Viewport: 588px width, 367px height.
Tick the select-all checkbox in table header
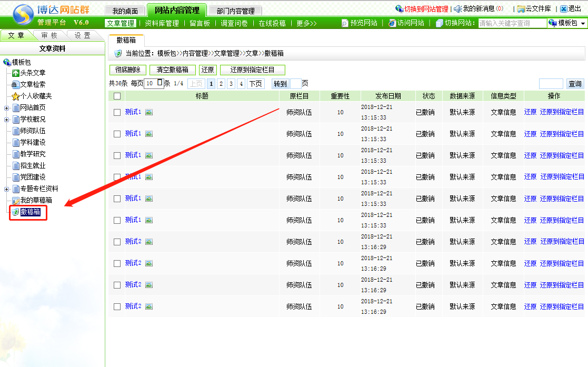click(117, 96)
